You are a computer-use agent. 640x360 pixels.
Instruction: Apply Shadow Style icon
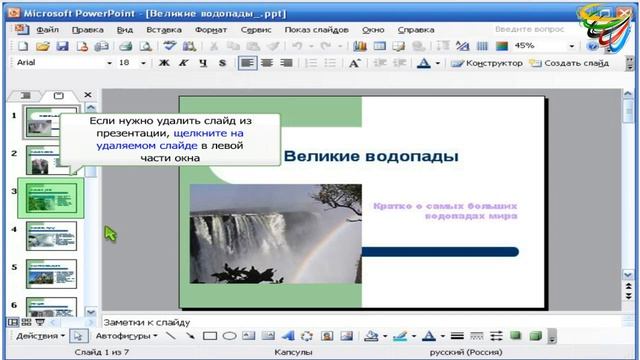click(516, 336)
